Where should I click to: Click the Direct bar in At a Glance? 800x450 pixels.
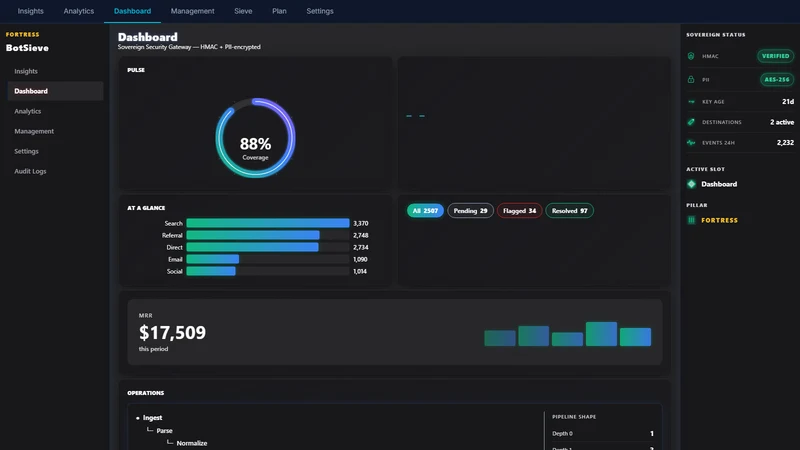tap(252, 247)
